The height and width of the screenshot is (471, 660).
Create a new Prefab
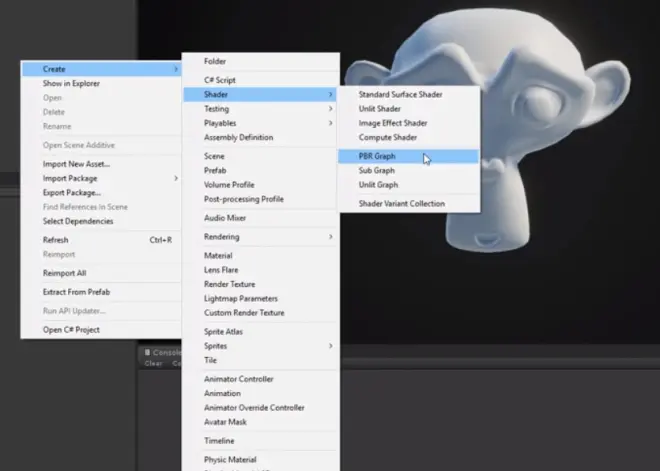click(261, 170)
